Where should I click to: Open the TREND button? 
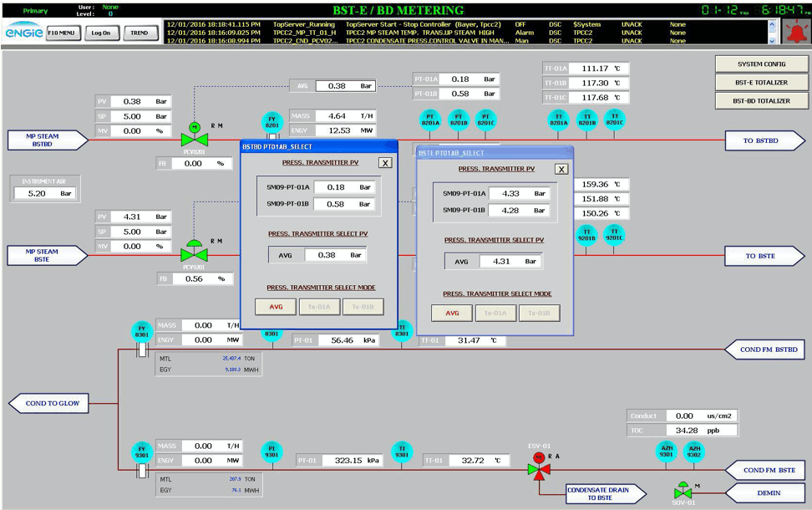[x=140, y=33]
